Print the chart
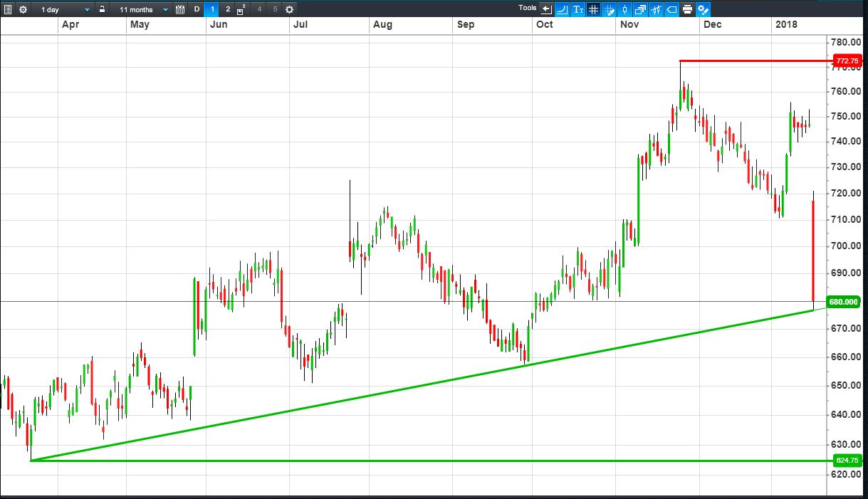 [x=687, y=9]
